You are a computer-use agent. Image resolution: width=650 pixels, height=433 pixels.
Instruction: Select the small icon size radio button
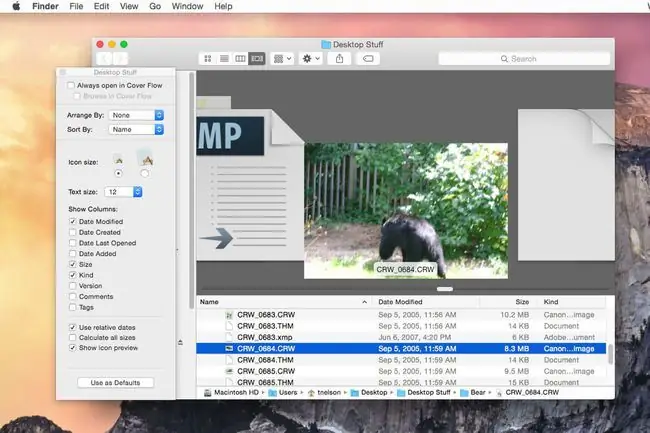[119, 173]
